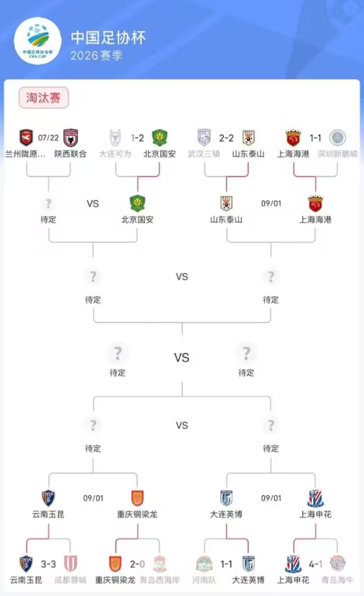The image size is (364, 596).
Task: Open 兰州陇原 team crest in the first round
Action: point(26,138)
